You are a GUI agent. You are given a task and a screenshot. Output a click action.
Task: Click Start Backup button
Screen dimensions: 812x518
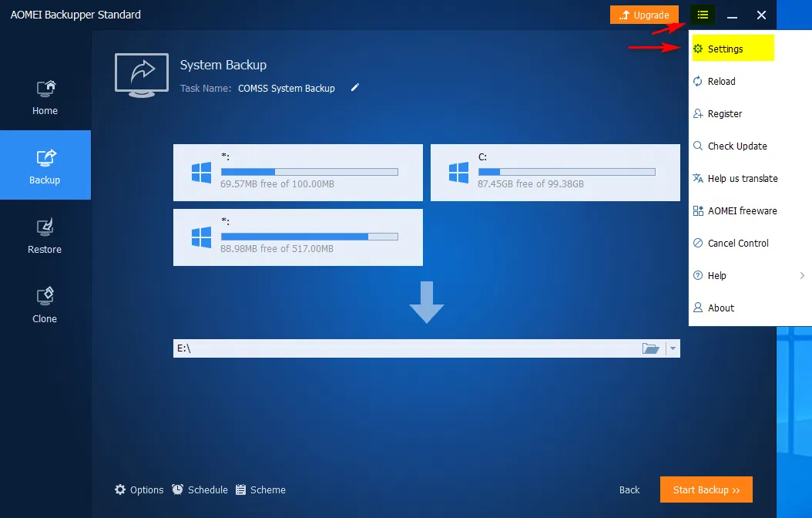tap(706, 489)
